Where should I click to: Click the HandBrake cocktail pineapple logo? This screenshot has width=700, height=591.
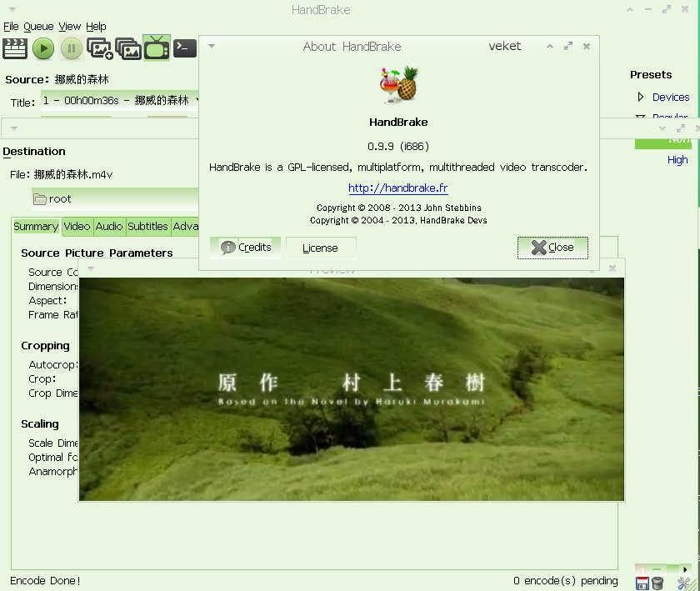pyautogui.click(x=398, y=85)
